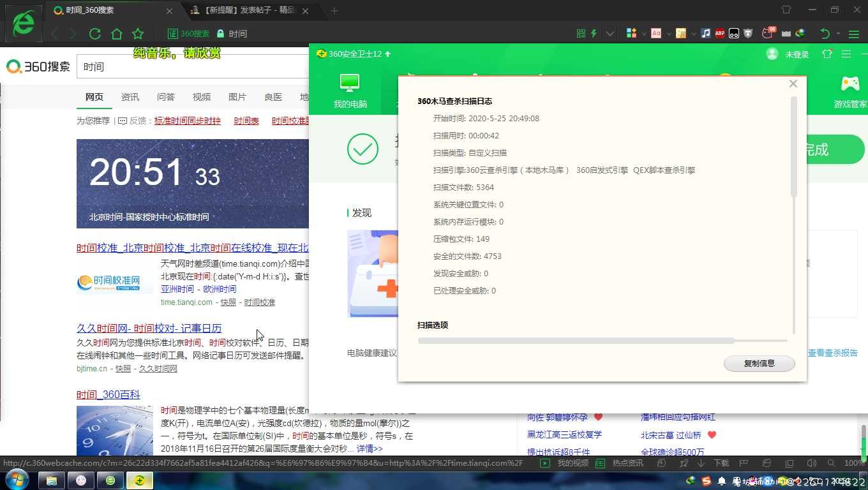The height and width of the screenshot is (490, 868).
Task: Click the 100% zoom level in status bar
Action: pos(853,463)
